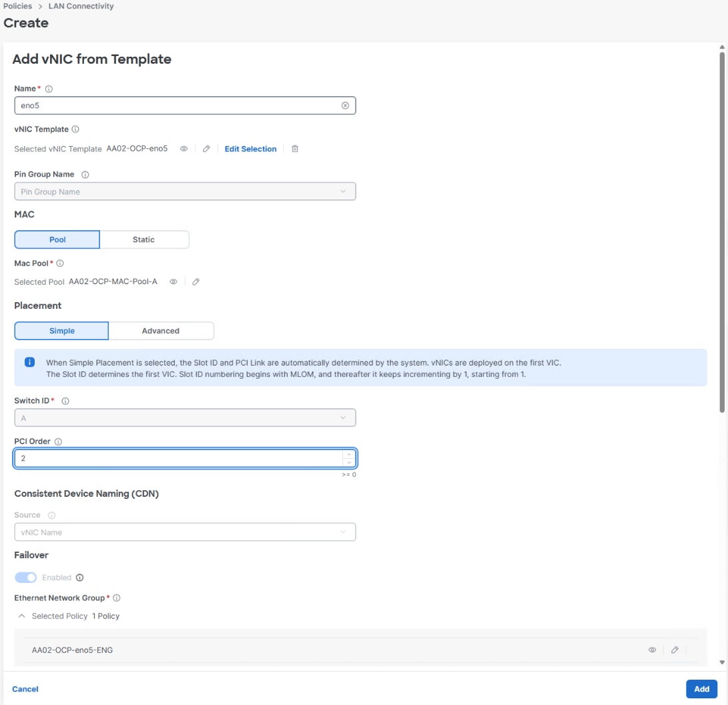Click the Edit Selection link
This screenshot has height=705, width=728.
(250, 149)
